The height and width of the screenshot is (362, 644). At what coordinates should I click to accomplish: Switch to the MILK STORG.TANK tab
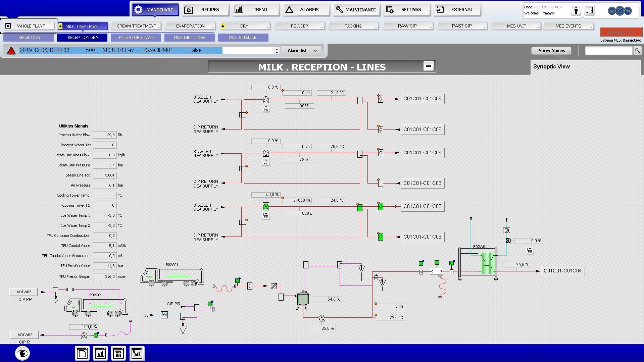coord(136,37)
